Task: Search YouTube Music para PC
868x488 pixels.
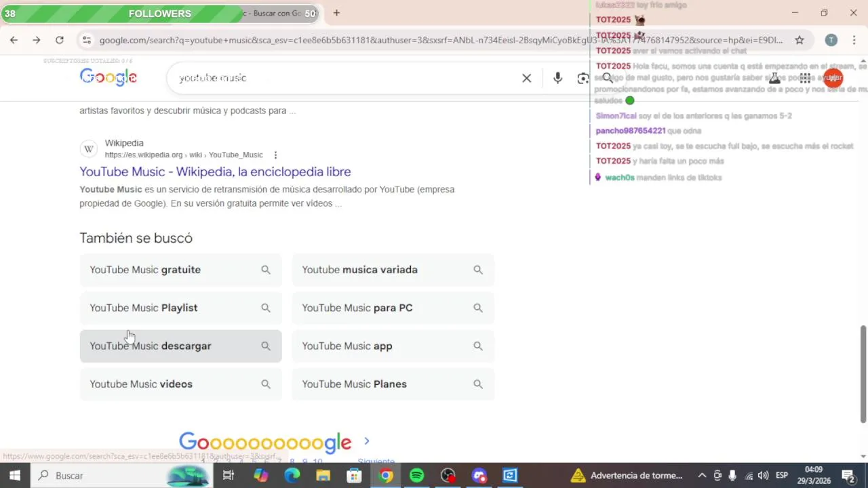Action: coord(393,308)
